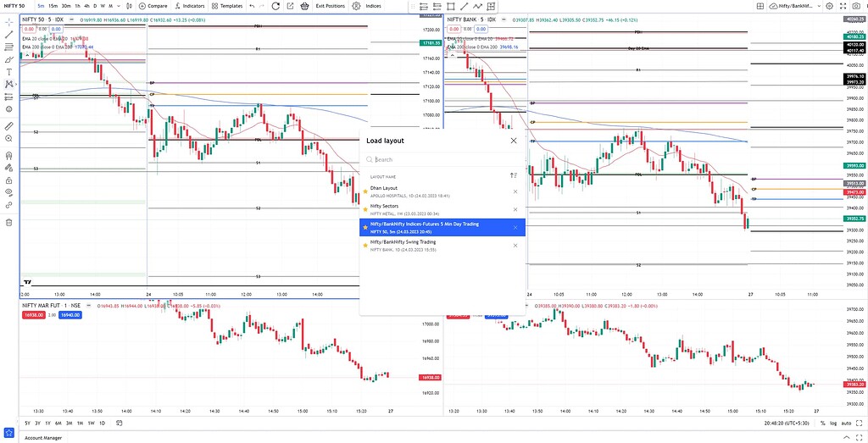868x443 pixels.
Task: Open favorites star button at bottom-left
Action: pos(8,432)
